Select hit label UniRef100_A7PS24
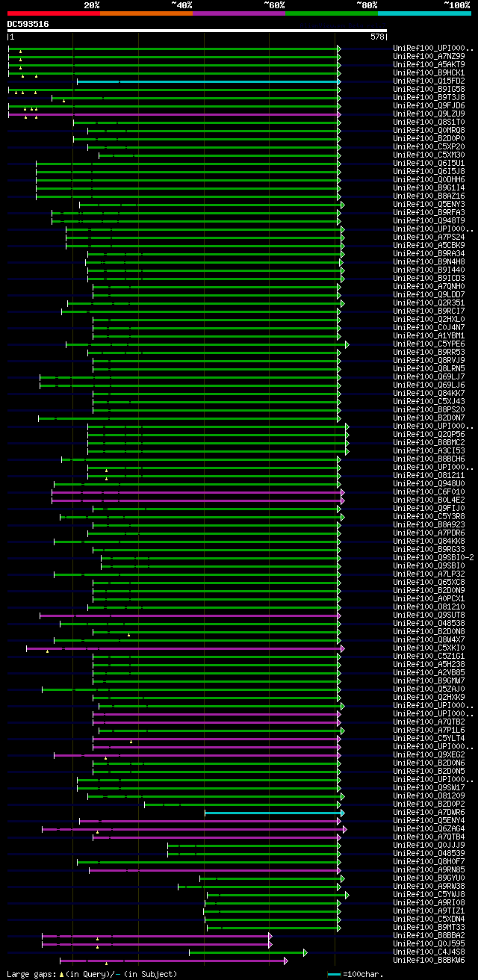The height and width of the screenshot is (980, 478). [429, 238]
